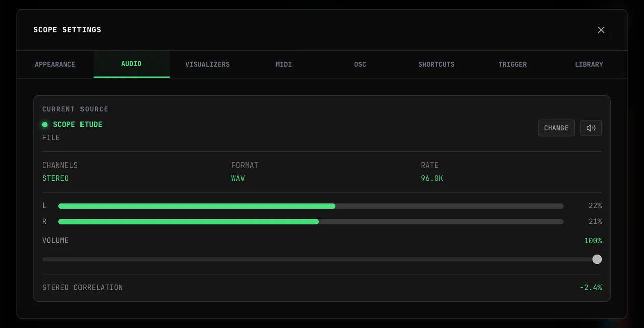This screenshot has height=328, width=644.
Task: Select the Audio tab
Action: point(131,64)
